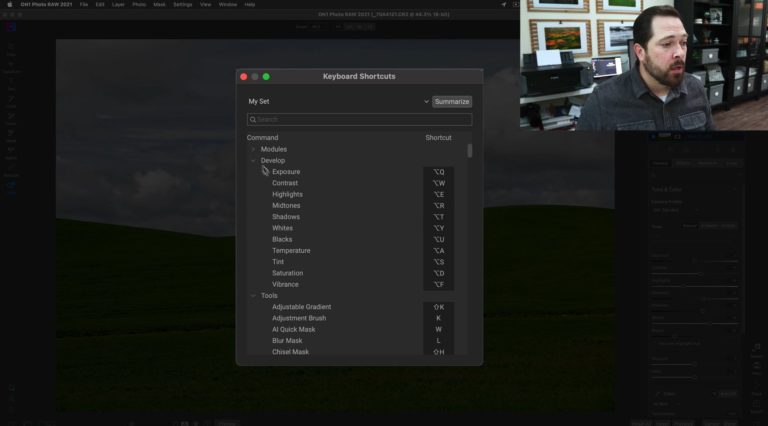Click the search magnifier icon
Viewport: 768px width, 426px height.
pos(253,119)
